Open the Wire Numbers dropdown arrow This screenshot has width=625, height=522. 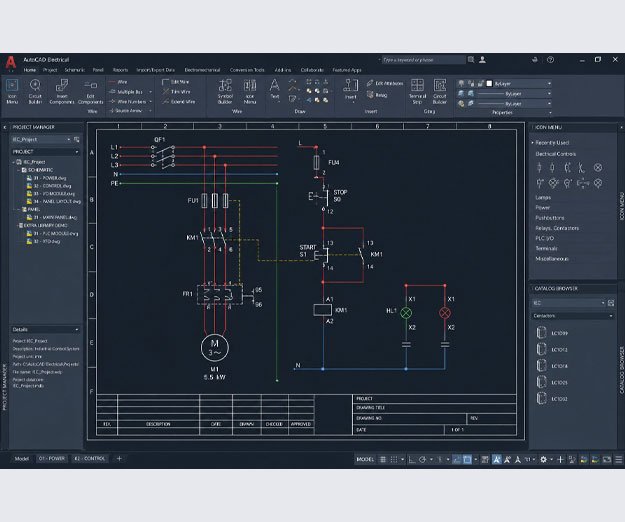coord(150,102)
